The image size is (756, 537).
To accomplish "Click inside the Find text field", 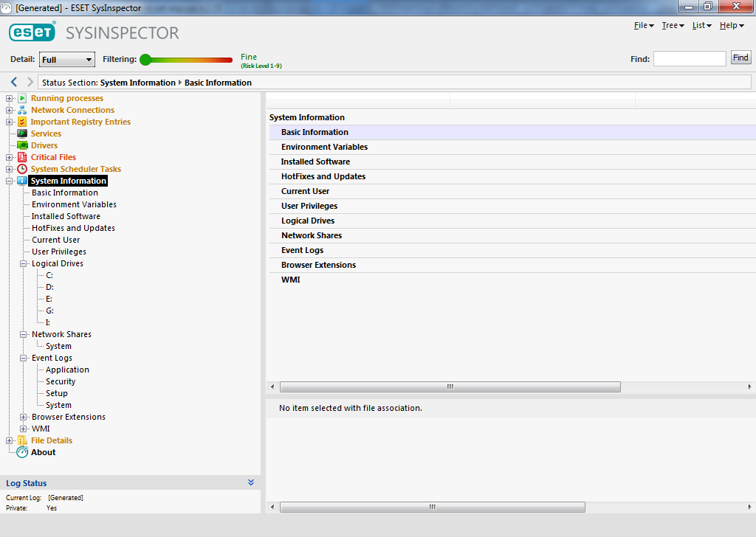I will [690, 58].
